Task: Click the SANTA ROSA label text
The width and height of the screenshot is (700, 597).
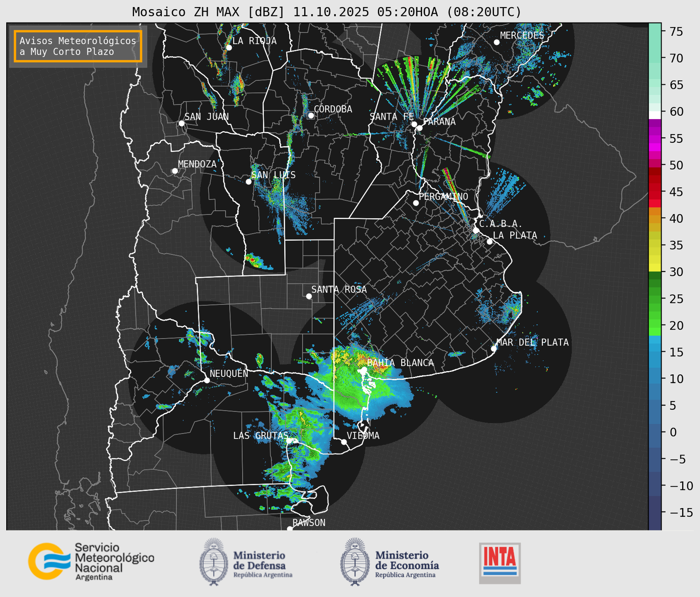Action: (339, 289)
